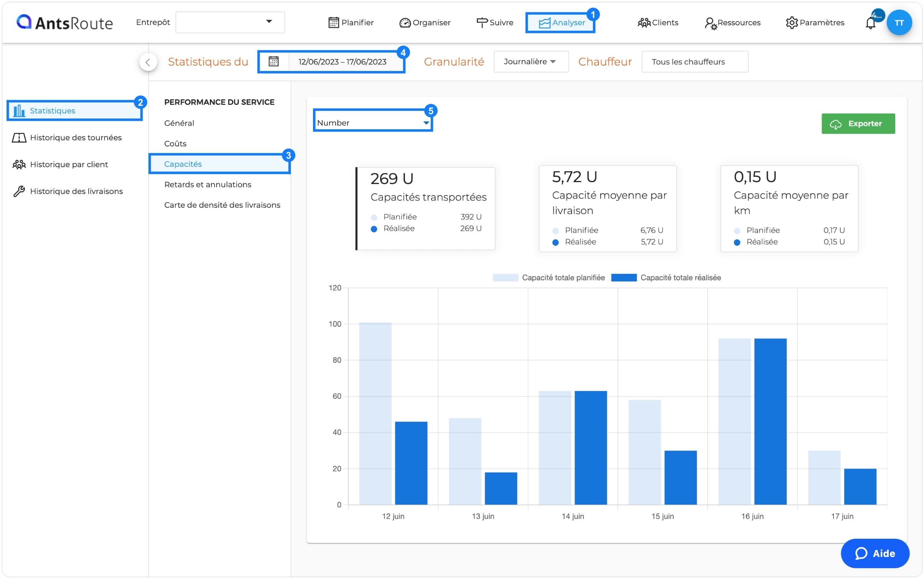Click the 16 juin réalisée dark bar
The height and width of the screenshot is (579, 924).
[x=770, y=421]
